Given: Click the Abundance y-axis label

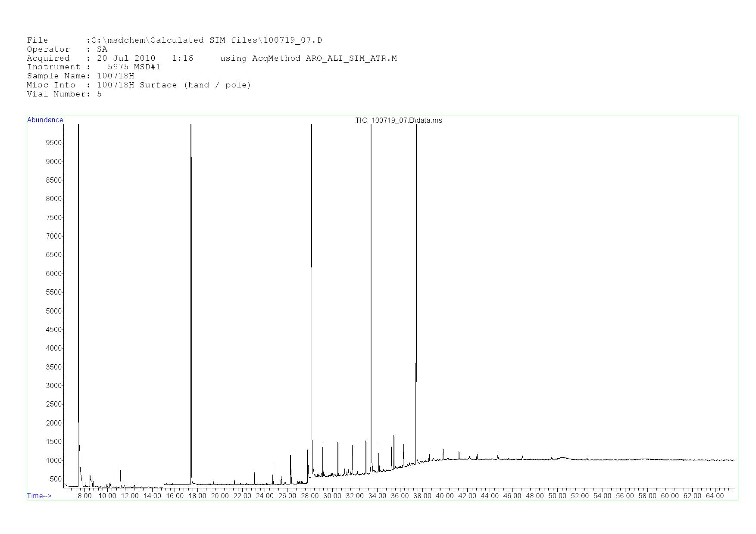Looking at the screenshot, I should click(45, 120).
